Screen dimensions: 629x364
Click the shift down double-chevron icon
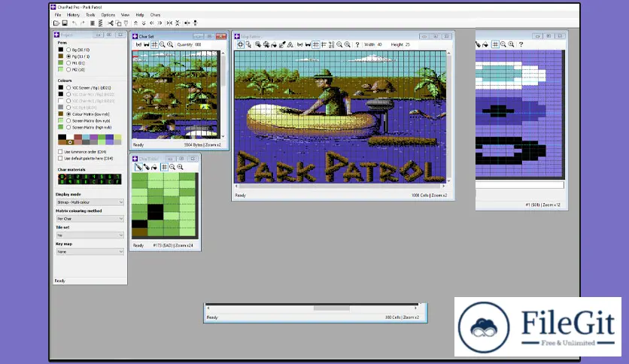click(x=144, y=23)
